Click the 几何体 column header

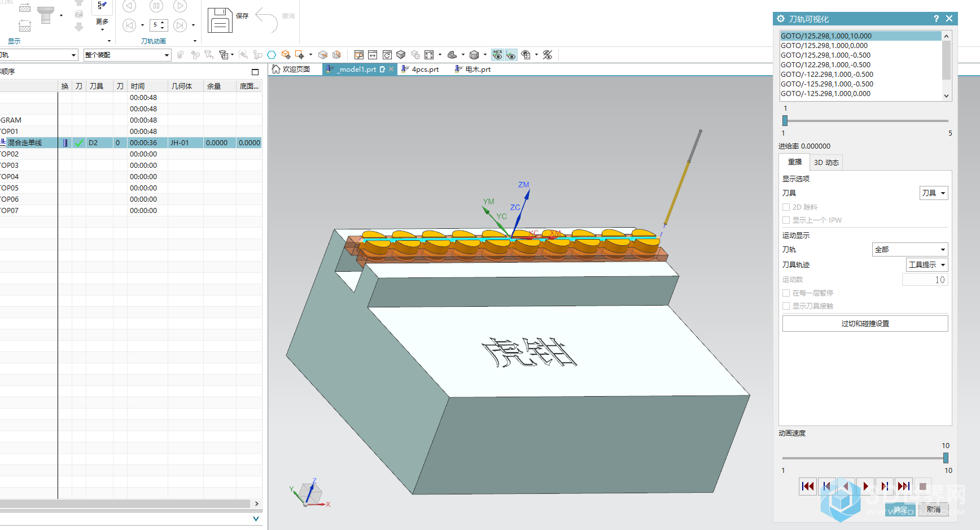[x=186, y=86]
